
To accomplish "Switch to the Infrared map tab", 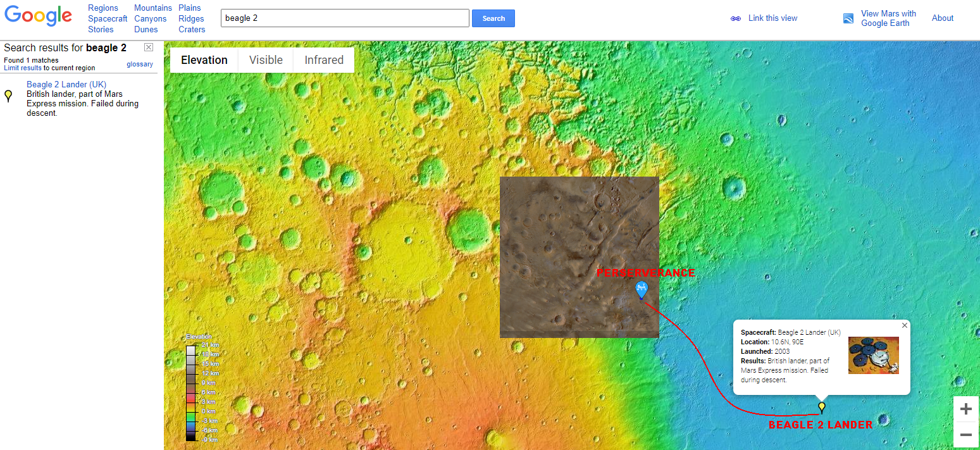I will [x=324, y=60].
